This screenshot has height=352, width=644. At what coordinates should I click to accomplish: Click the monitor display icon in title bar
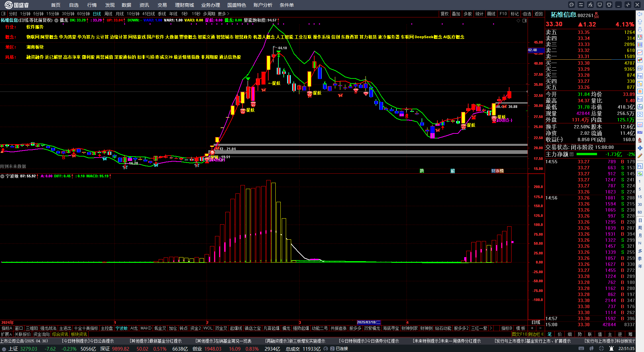[x=600, y=5]
